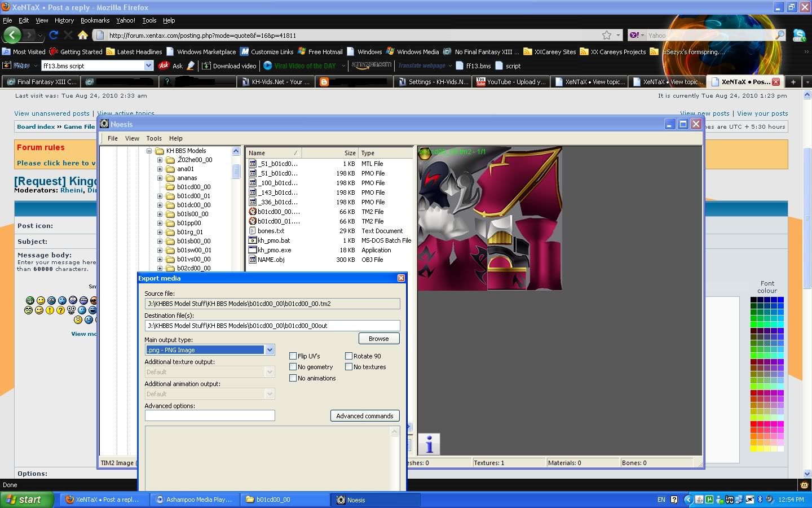
Task: Click the Advanced options input field
Action: (x=210, y=415)
